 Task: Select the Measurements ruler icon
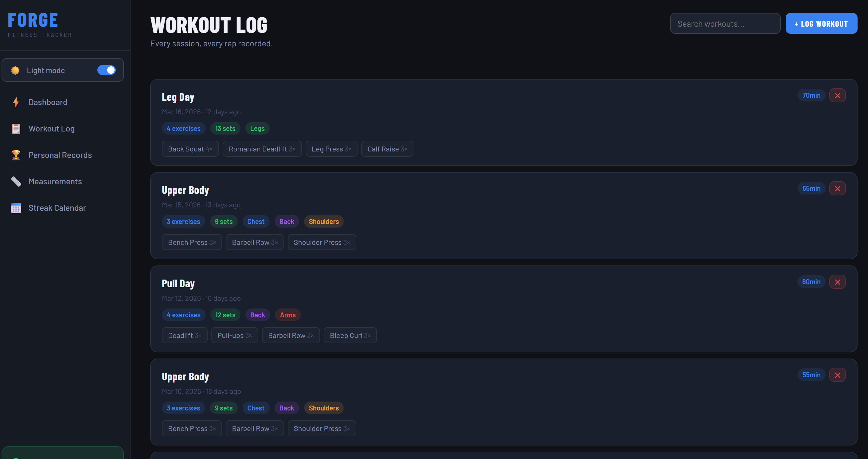click(x=15, y=181)
